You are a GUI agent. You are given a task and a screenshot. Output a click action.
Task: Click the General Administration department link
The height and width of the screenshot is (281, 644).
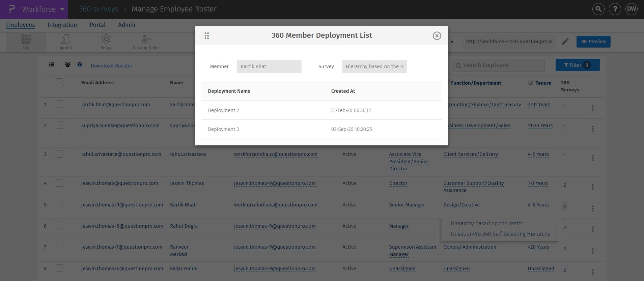[470, 247]
